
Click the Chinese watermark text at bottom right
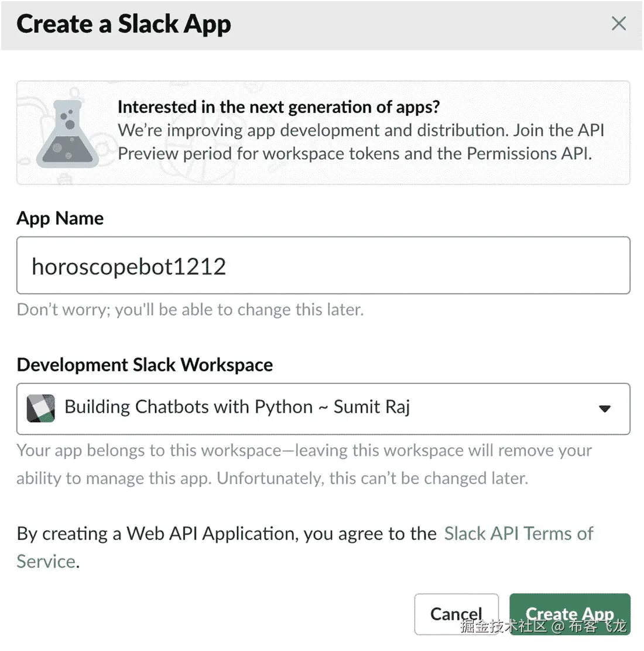543,627
